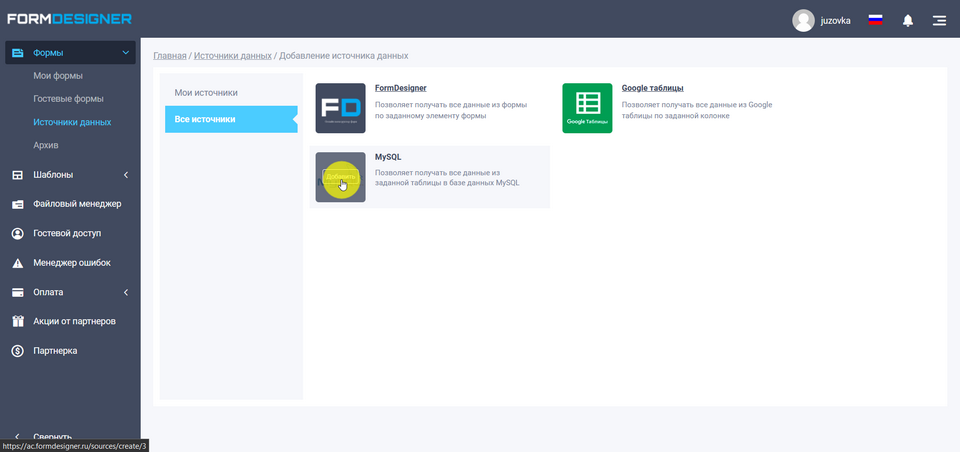Expand the Шаблоны sidebar section
Screen dimensions: 960x452
coord(125,175)
